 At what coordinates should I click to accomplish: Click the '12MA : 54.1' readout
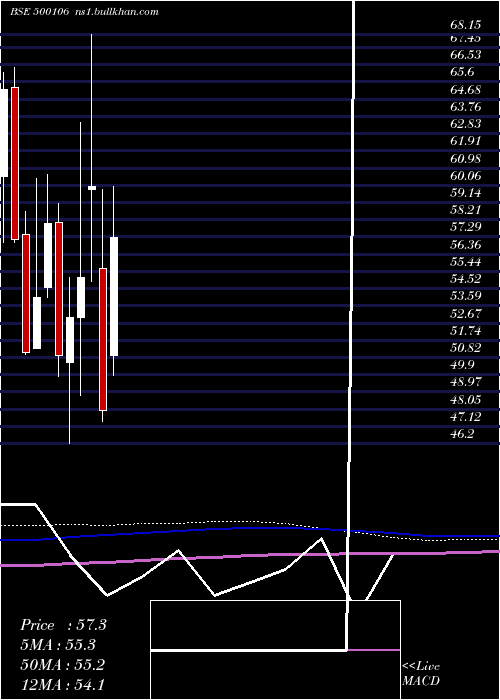(x=63, y=685)
